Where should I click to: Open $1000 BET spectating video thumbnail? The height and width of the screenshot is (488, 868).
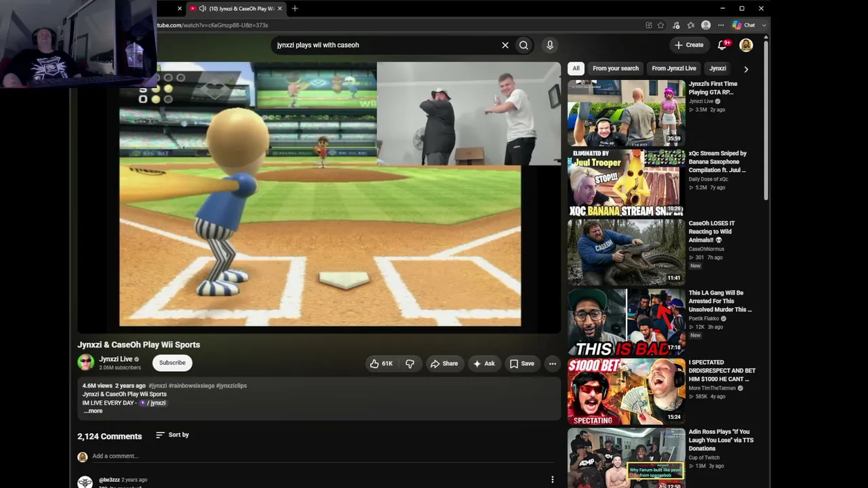point(627,392)
